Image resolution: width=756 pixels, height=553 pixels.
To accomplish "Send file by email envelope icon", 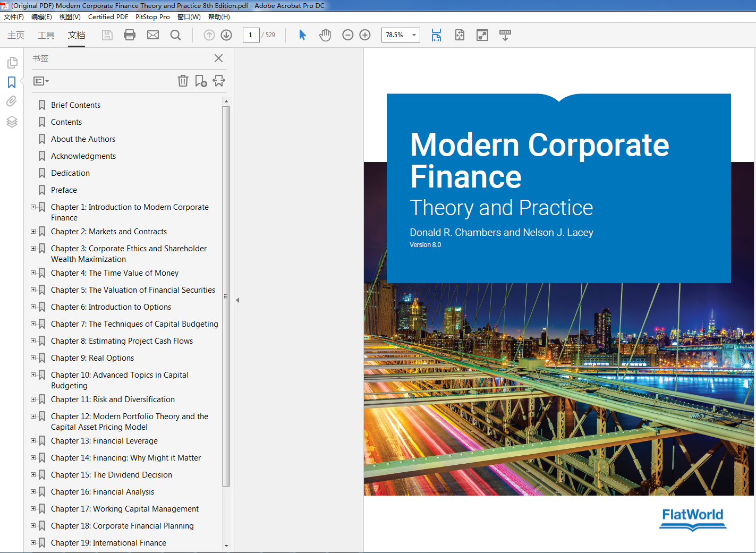I will (x=153, y=35).
